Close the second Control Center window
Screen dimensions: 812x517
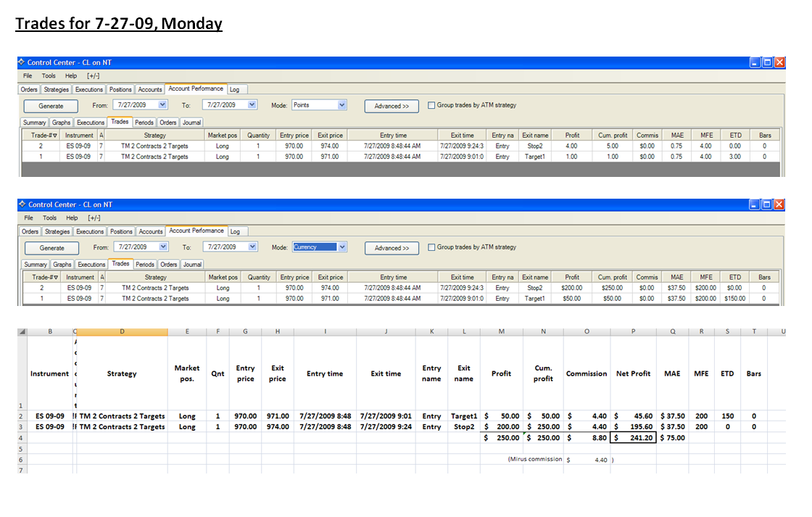[779, 204]
